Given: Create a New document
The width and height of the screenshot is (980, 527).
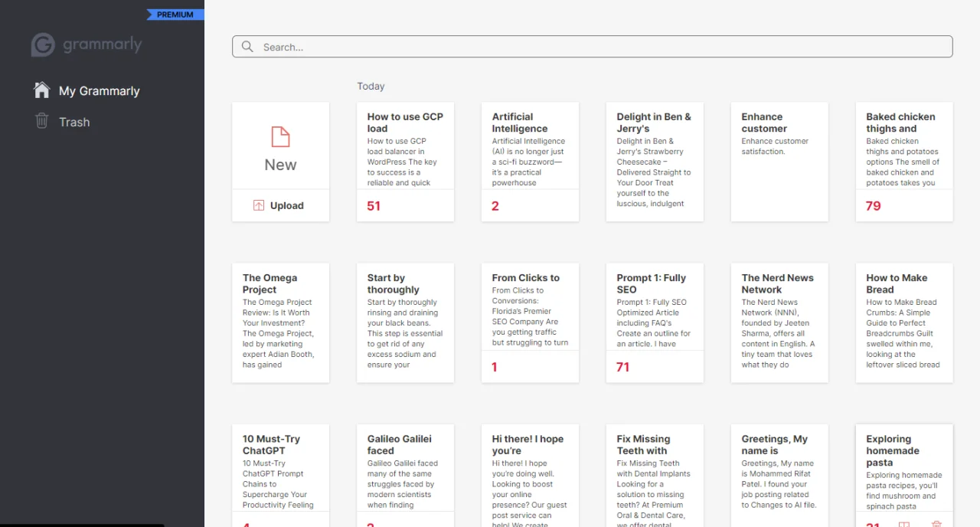Looking at the screenshot, I should click(281, 146).
